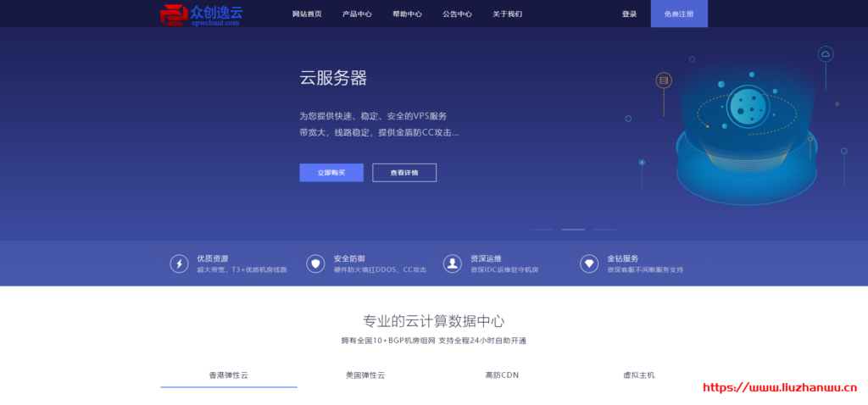Click the 安全防御 feature title
The width and height of the screenshot is (868, 405).
click(349, 258)
